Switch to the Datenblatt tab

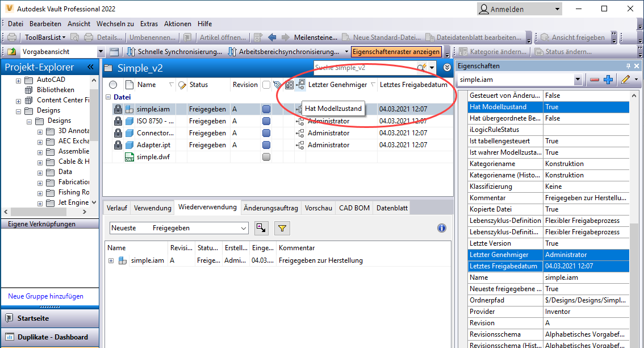(x=392, y=208)
